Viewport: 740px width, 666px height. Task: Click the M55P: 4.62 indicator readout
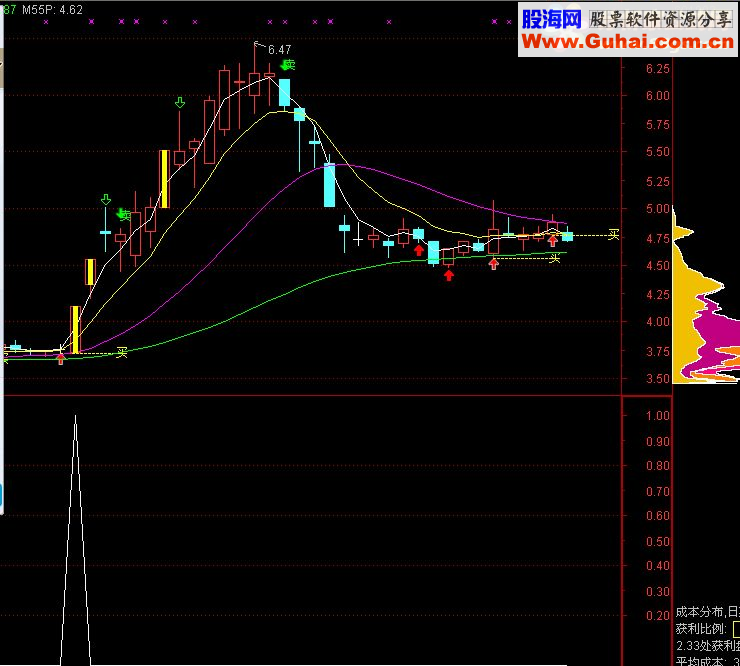click(52, 9)
